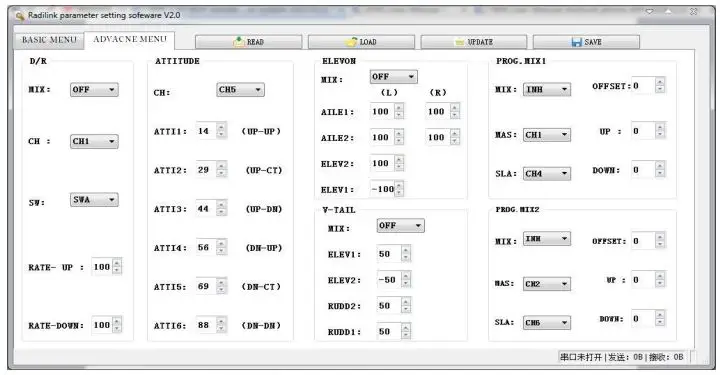Open the PROG.MIX2 MIX dropdown showing INH
This screenshot has width=720, height=375.
(x=547, y=239)
